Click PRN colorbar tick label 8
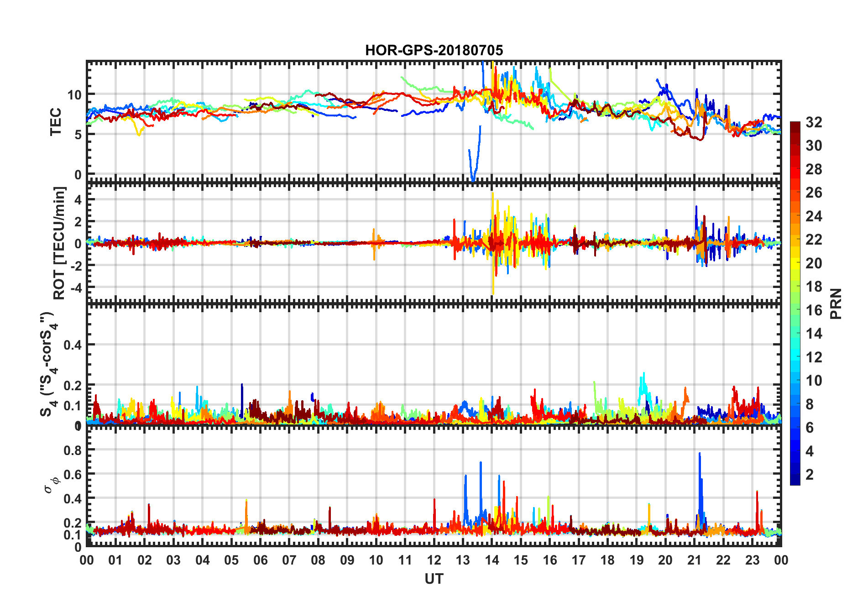The width and height of the screenshot is (868, 607). pyautogui.click(x=810, y=404)
